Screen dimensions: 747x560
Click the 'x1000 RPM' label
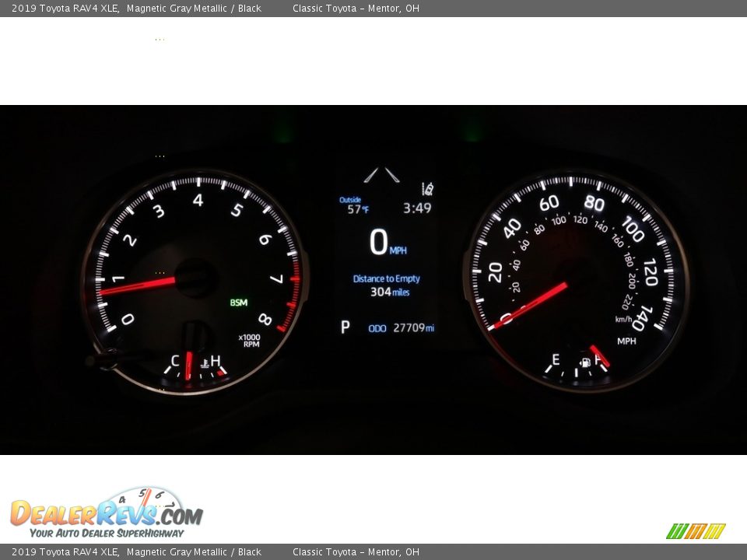pyautogui.click(x=250, y=341)
